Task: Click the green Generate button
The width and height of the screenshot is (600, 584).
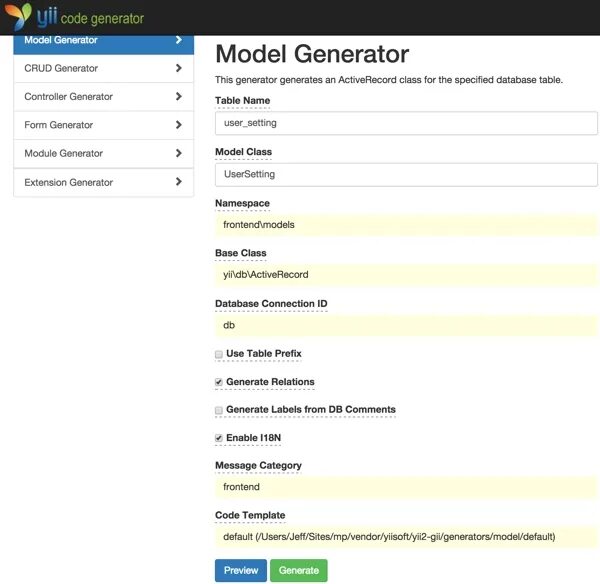Action: pos(299,571)
